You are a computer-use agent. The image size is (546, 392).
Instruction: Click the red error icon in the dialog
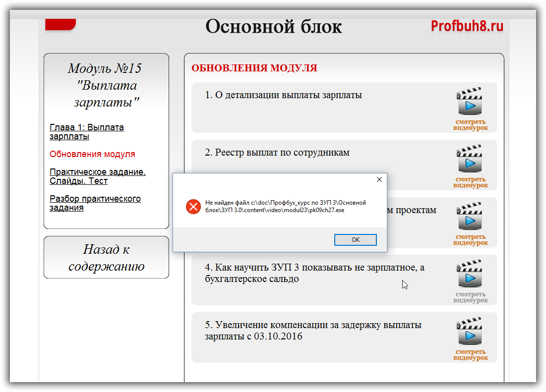(192, 207)
